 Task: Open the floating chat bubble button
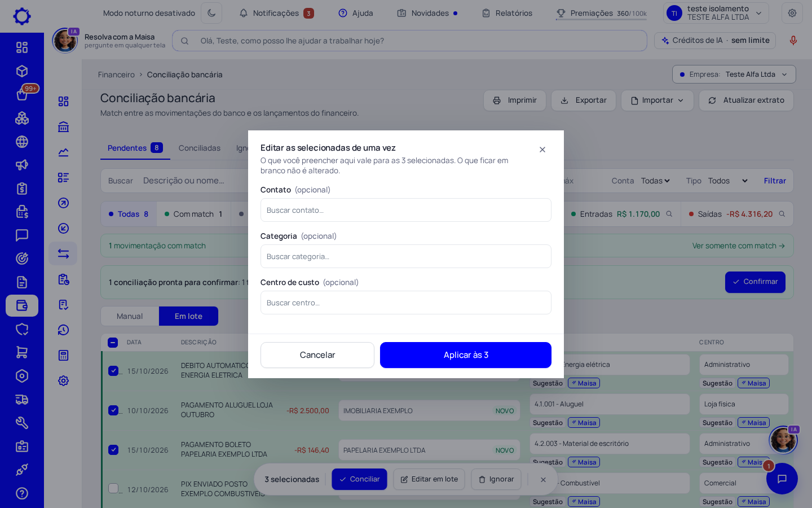[782, 479]
